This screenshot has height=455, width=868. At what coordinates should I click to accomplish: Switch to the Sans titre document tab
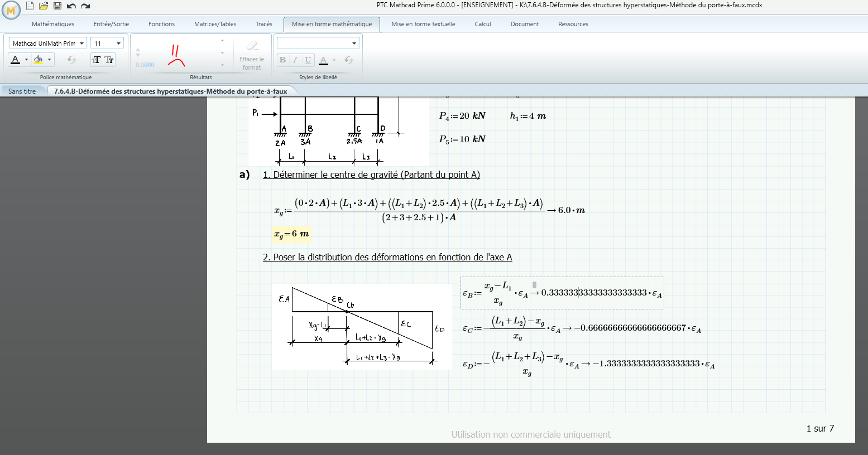click(x=22, y=91)
